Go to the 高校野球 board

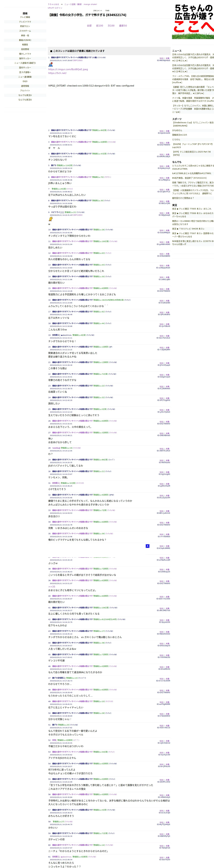(25, 49)
